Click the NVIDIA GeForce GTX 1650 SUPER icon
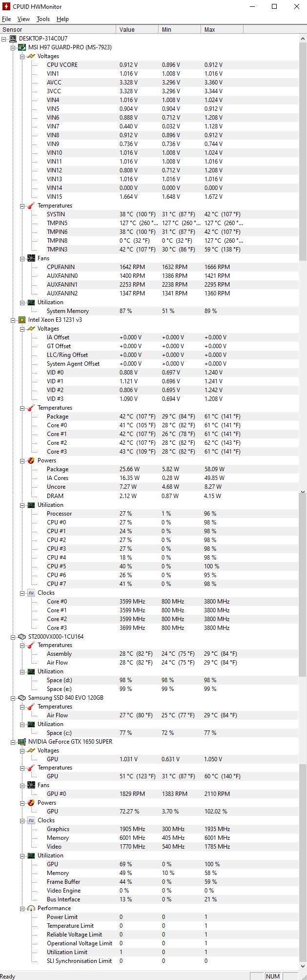 coord(22,742)
